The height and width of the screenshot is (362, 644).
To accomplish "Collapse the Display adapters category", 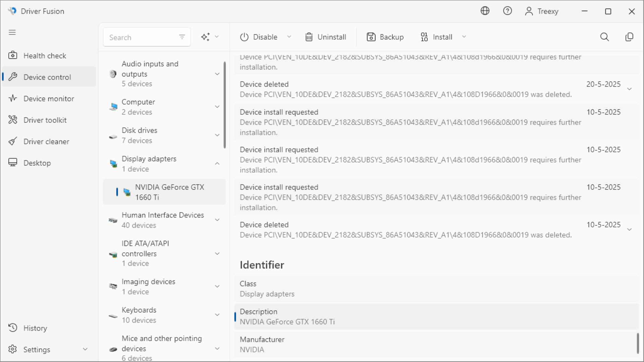I will pyautogui.click(x=217, y=164).
